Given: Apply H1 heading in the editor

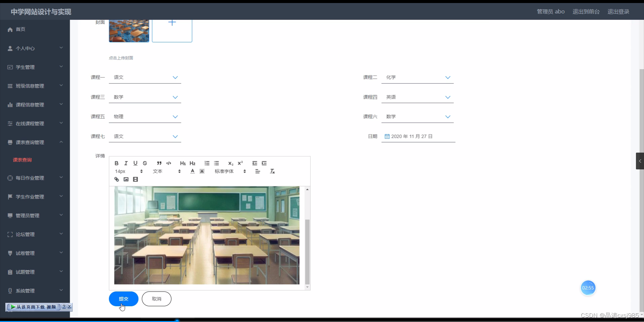Looking at the screenshot, I should click(x=183, y=163).
